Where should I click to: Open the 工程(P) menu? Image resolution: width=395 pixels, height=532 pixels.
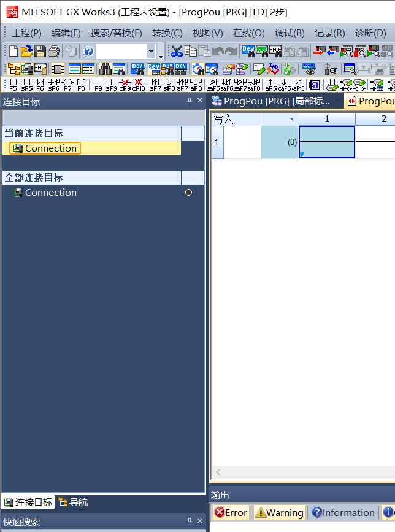pyautogui.click(x=26, y=33)
